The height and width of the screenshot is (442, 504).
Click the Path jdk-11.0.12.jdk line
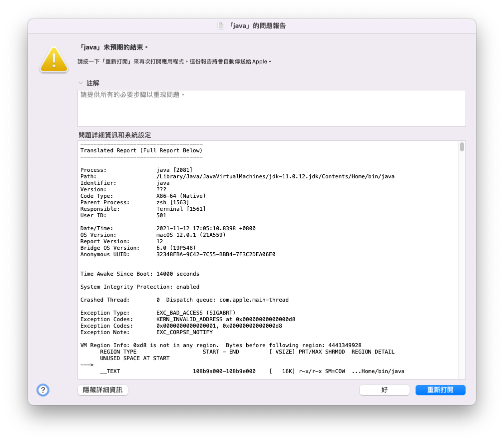[238, 176]
